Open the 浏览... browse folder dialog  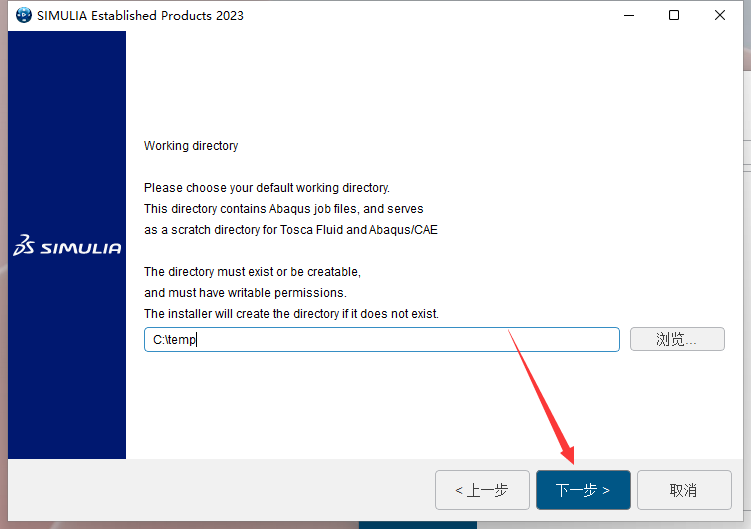(x=677, y=339)
